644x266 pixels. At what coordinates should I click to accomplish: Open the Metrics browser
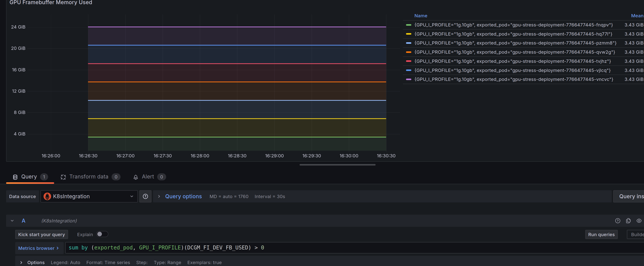[x=39, y=248]
